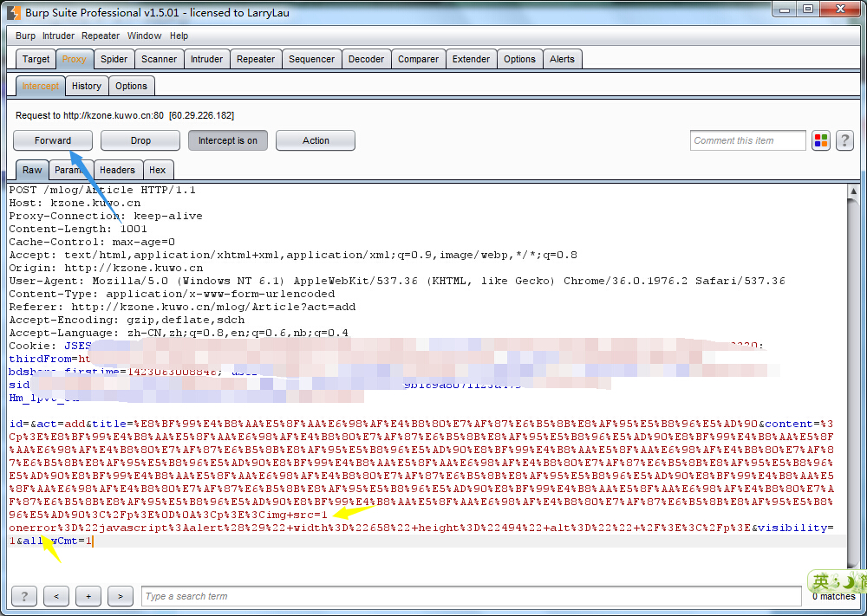
Task: Click the User-Agent header line
Action: (397, 281)
